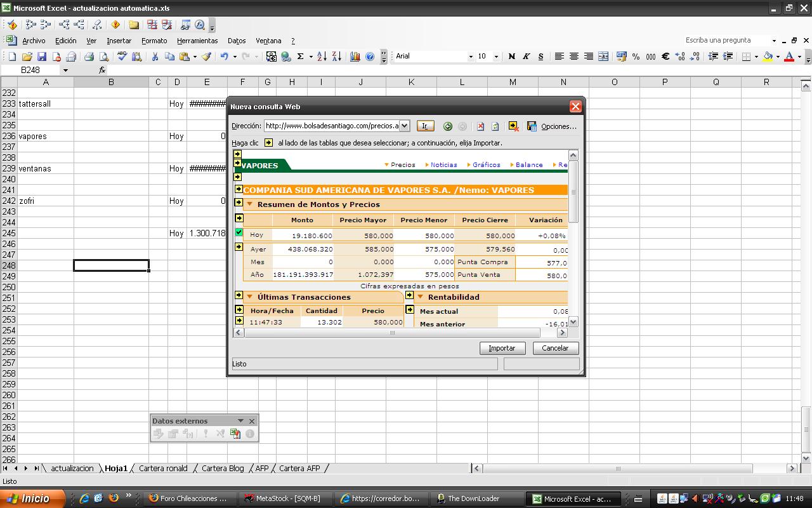The width and height of the screenshot is (812, 508).
Task: Go back in the web query browser
Action: tap(448, 126)
